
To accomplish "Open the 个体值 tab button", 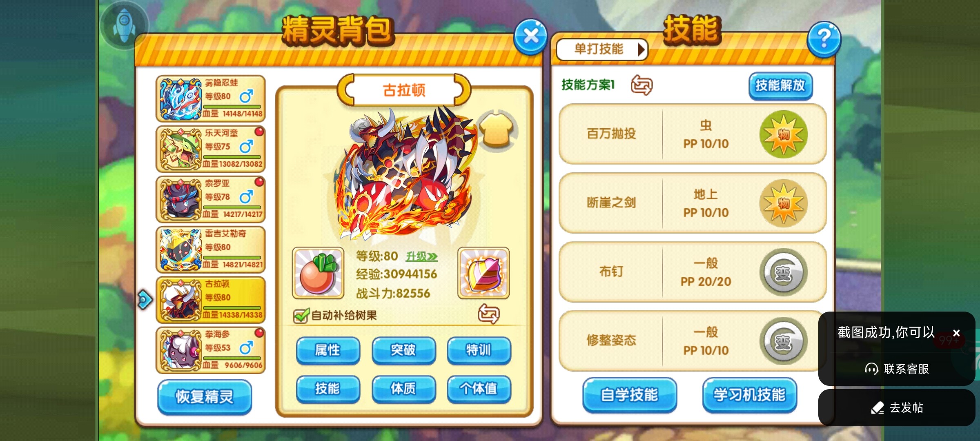I will (479, 389).
